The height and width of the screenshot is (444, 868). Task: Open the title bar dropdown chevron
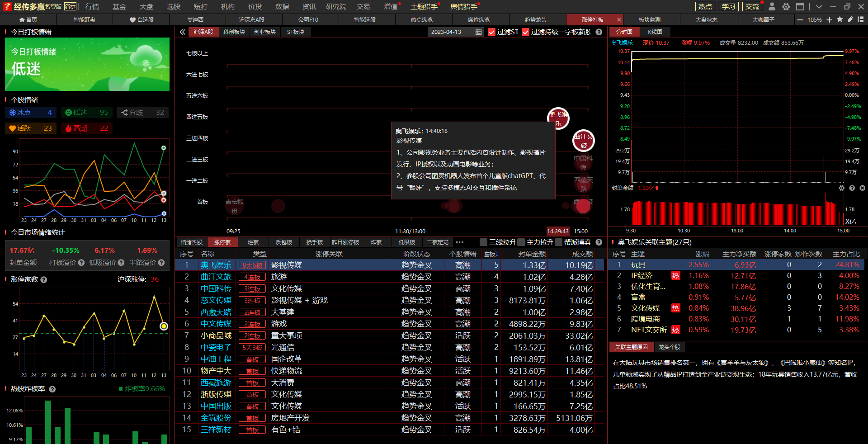coord(819,7)
